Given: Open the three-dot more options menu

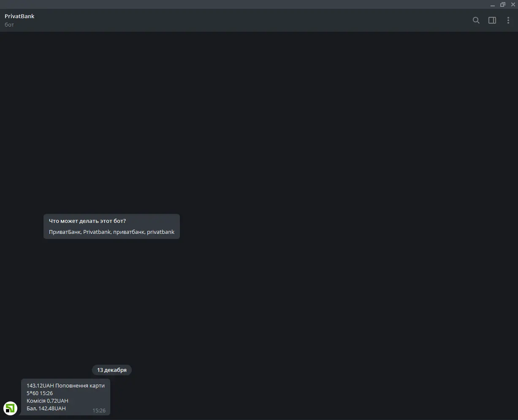Looking at the screenshot, I should pos(508,20).
